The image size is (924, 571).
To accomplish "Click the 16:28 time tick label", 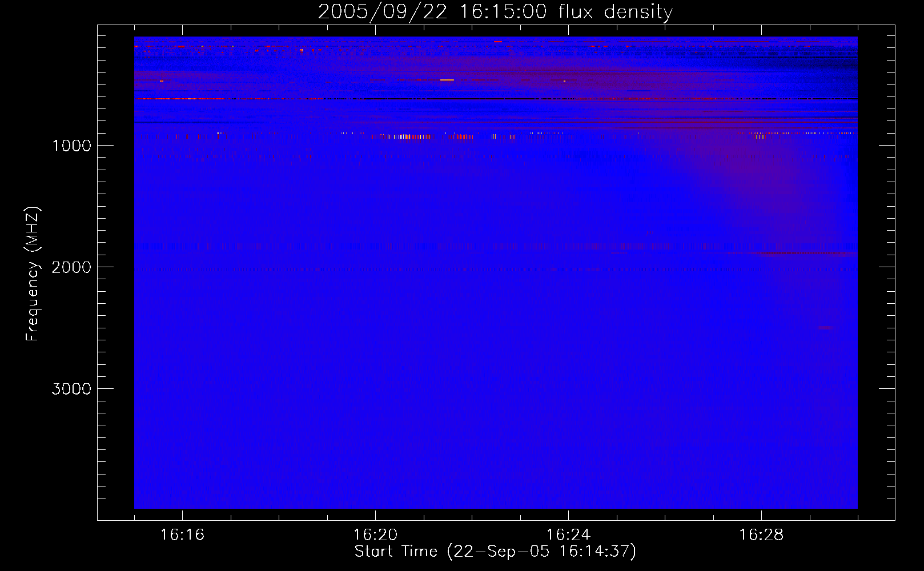I will coord(761,535).
